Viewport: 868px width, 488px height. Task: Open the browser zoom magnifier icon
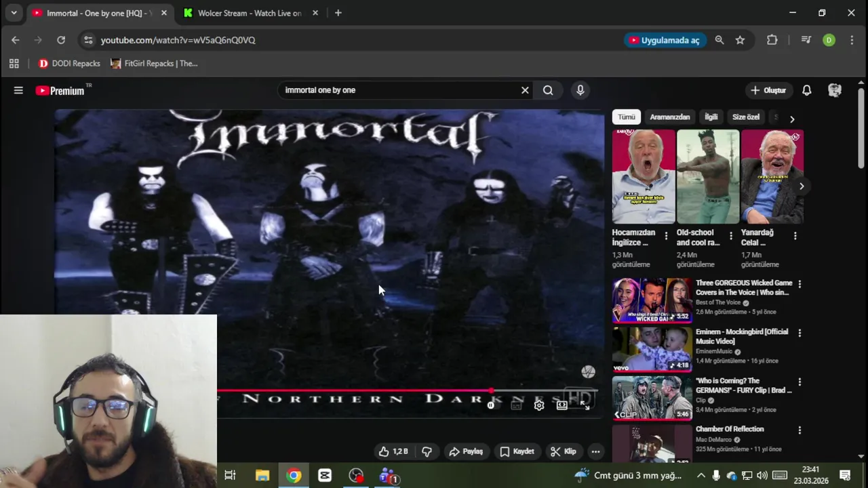pyautogui.click(x=719, y=40)
